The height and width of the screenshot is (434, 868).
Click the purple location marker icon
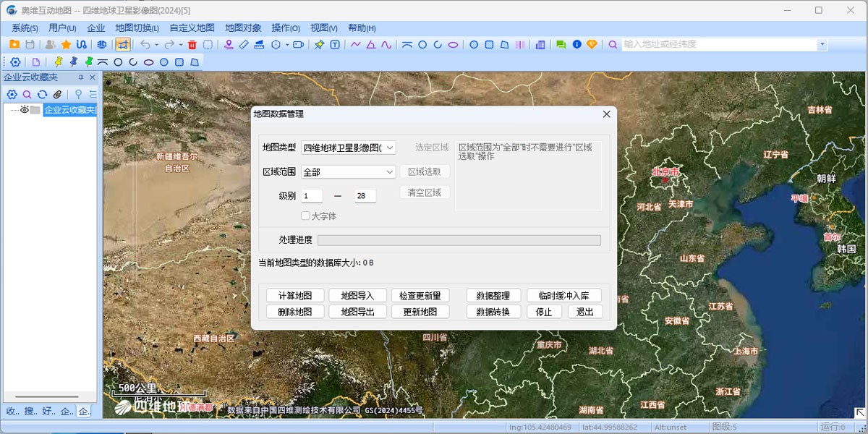tap(229, 45)
